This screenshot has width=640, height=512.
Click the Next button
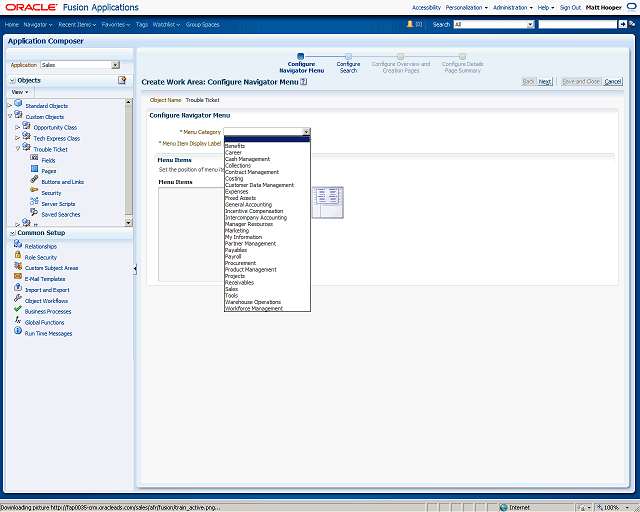[544, 82]
